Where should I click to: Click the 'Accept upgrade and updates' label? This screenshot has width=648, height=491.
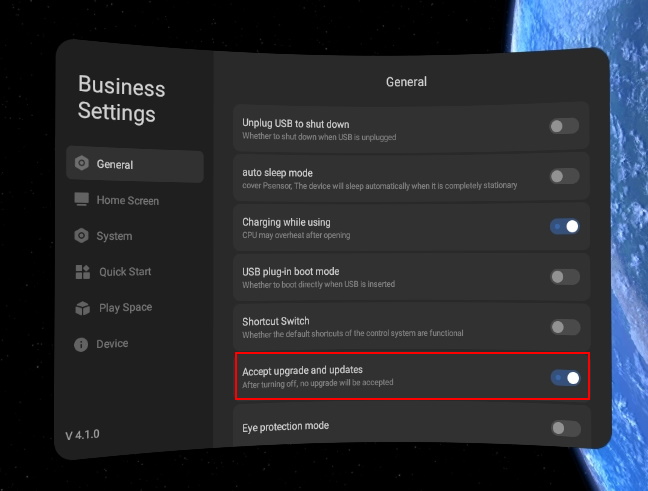303,371
